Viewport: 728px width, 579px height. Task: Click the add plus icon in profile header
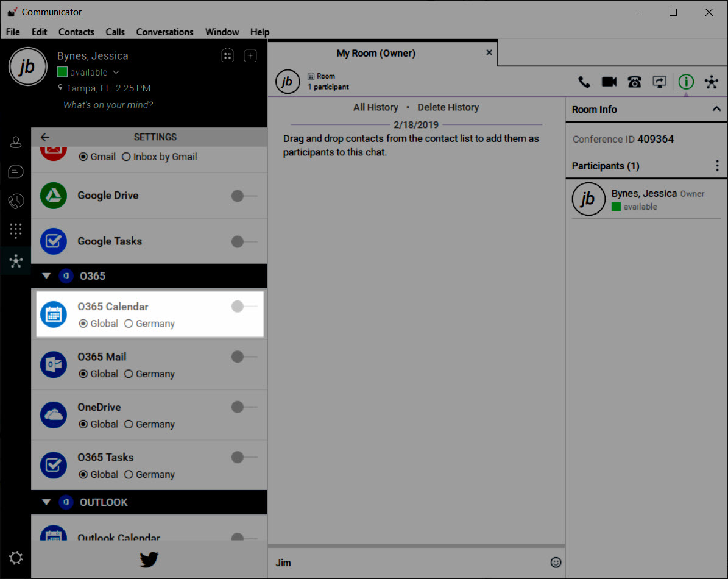(x=250, y=55)
